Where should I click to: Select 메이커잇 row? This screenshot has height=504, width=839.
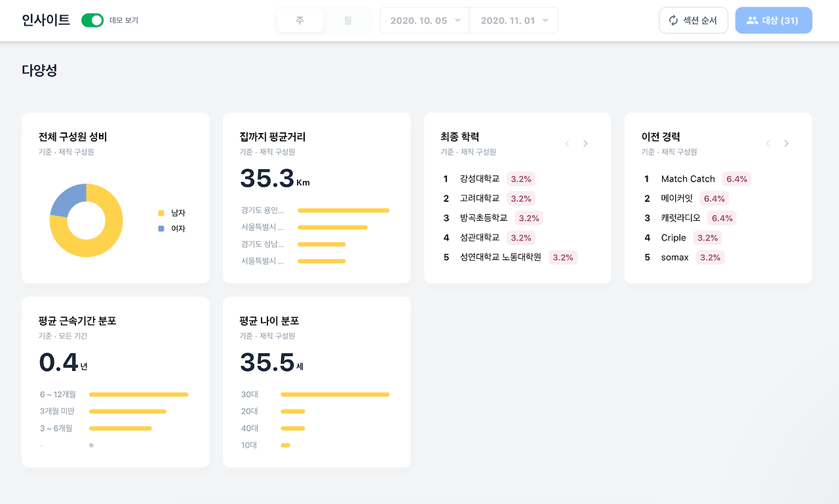point(685,199)
